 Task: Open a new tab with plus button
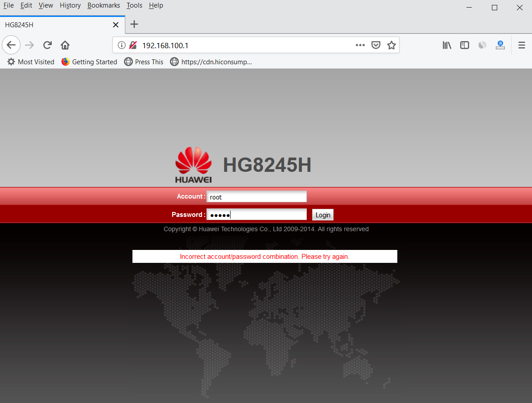(x=134, y=24)
